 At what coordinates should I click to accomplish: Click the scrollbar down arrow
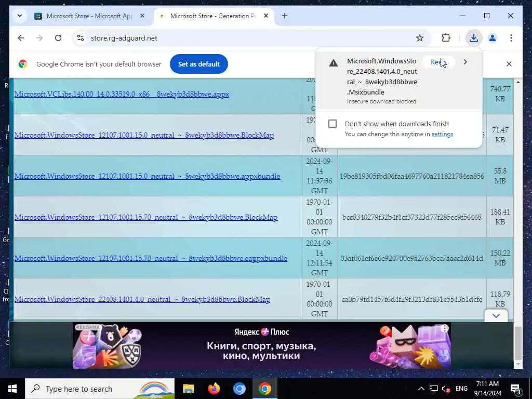518,365
